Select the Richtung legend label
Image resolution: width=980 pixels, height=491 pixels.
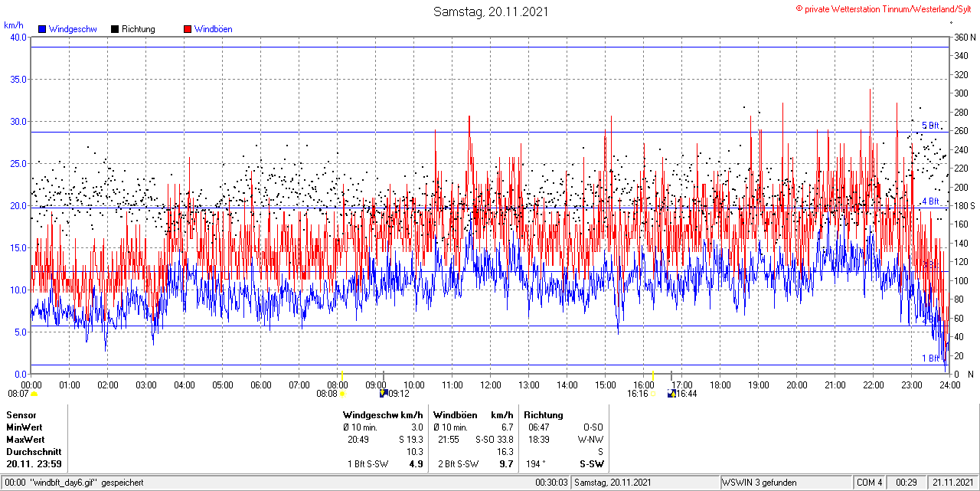tap(139, 29)
